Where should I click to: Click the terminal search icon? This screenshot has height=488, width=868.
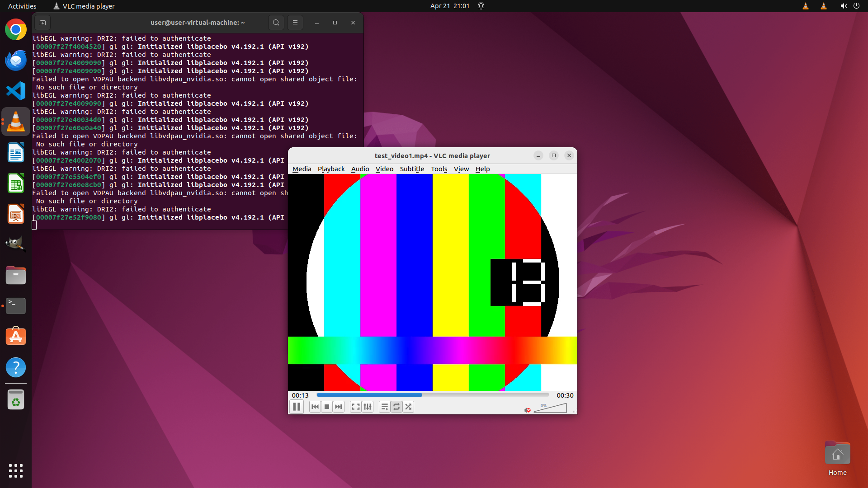276,23
